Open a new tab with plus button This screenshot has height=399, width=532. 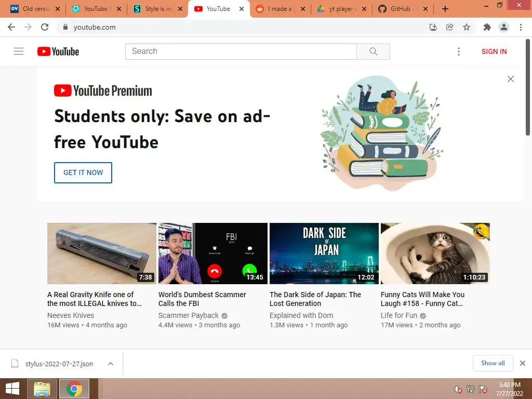point(445,9)
